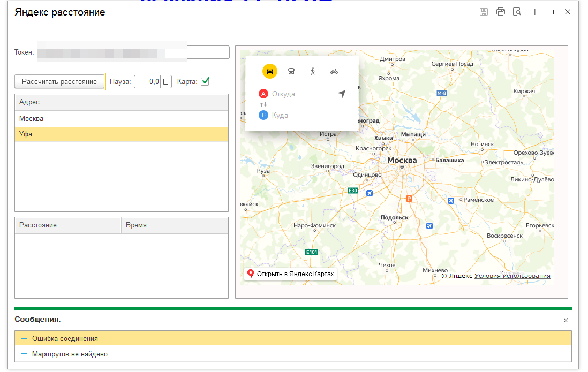Select the Москва address row

click(x=122, y=118)
